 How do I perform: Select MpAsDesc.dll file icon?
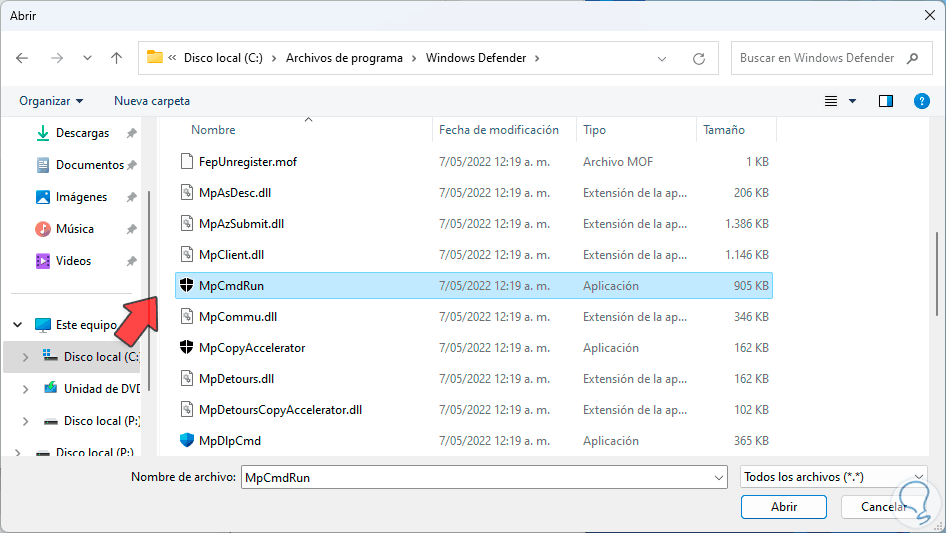pyautogui.click(x=187, y=192)
